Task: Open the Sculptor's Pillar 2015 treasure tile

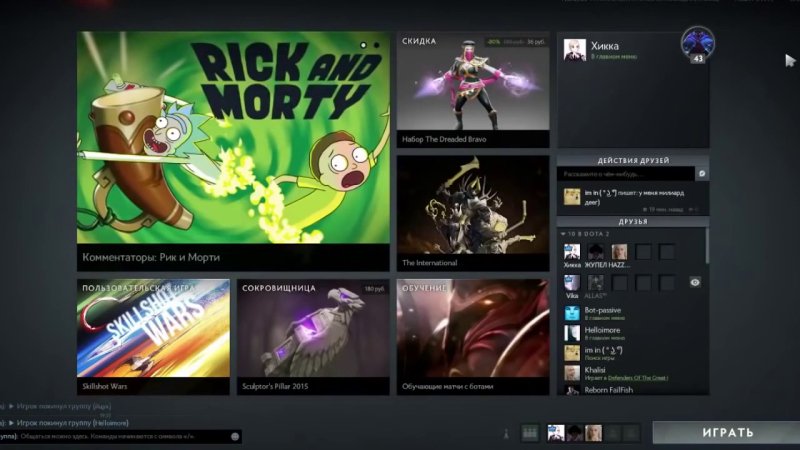Action: pos(313,337)
